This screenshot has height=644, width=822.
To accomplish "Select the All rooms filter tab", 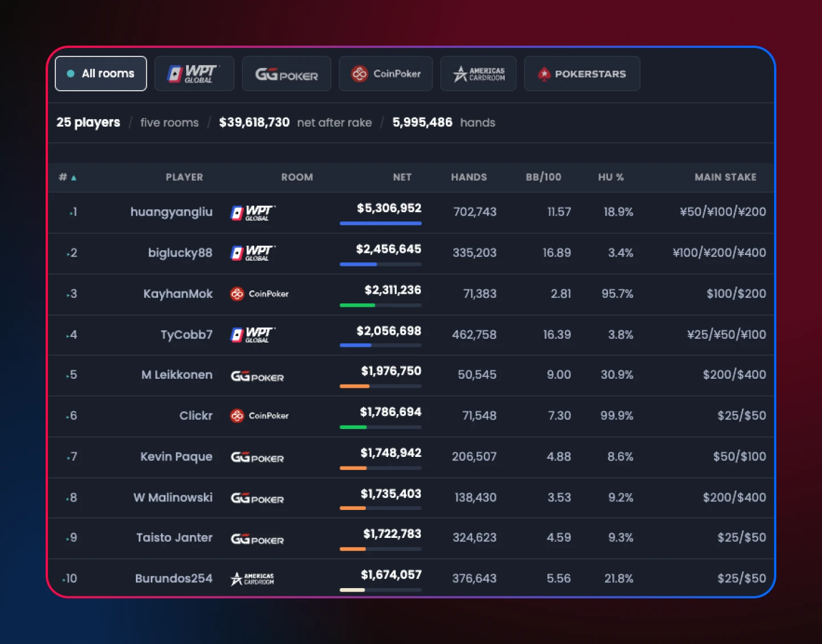I will click(x=100, y=74).
